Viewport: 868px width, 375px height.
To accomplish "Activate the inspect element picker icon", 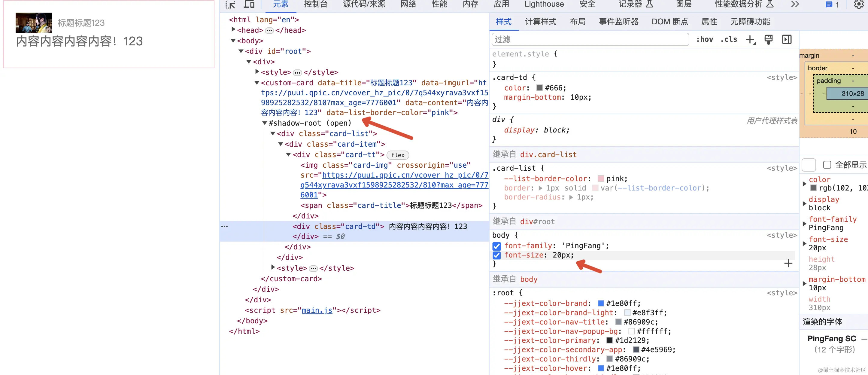I will coord(230,5).
